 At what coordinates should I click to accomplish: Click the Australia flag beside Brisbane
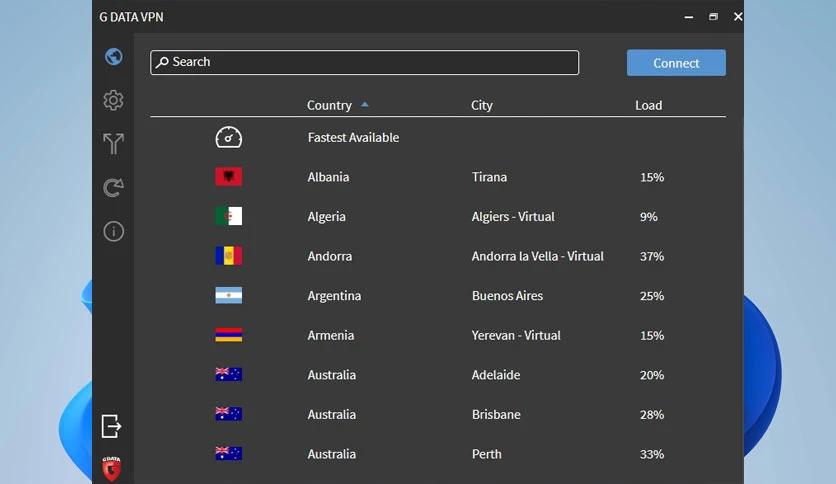pos(229,414)
